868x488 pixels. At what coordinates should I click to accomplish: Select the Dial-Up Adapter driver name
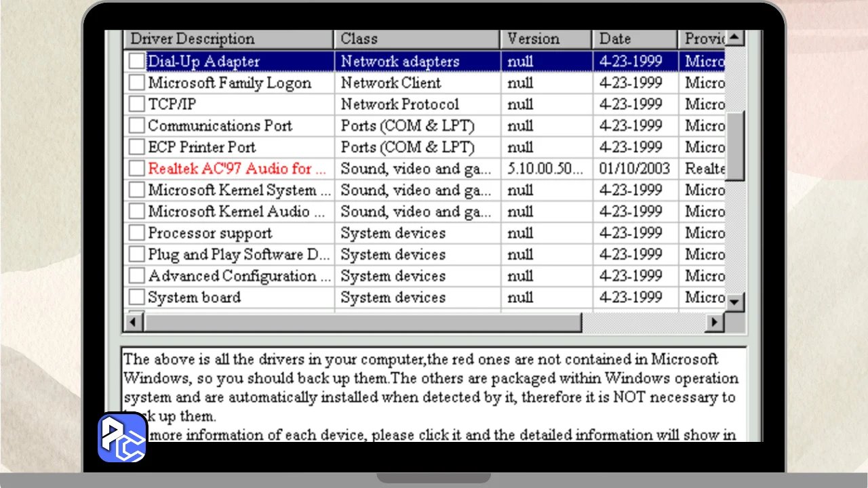(203, 62)
